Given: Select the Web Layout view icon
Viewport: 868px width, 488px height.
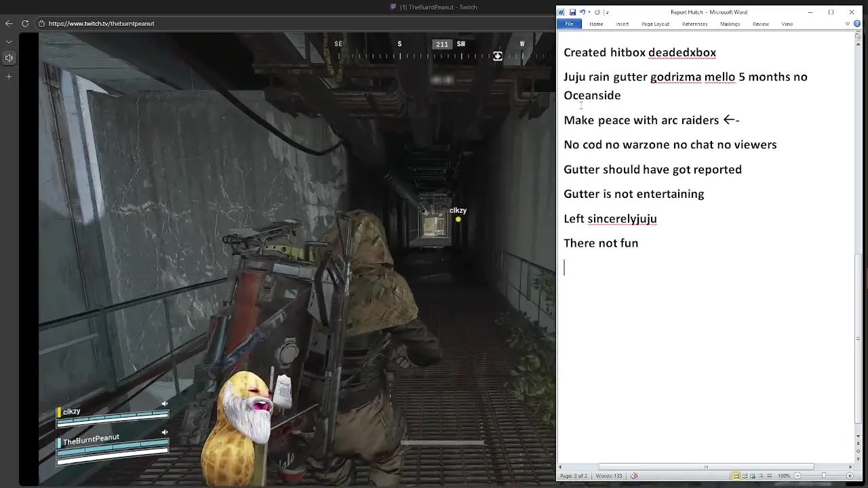Looking at the screenshot, I should pos(753,476).
